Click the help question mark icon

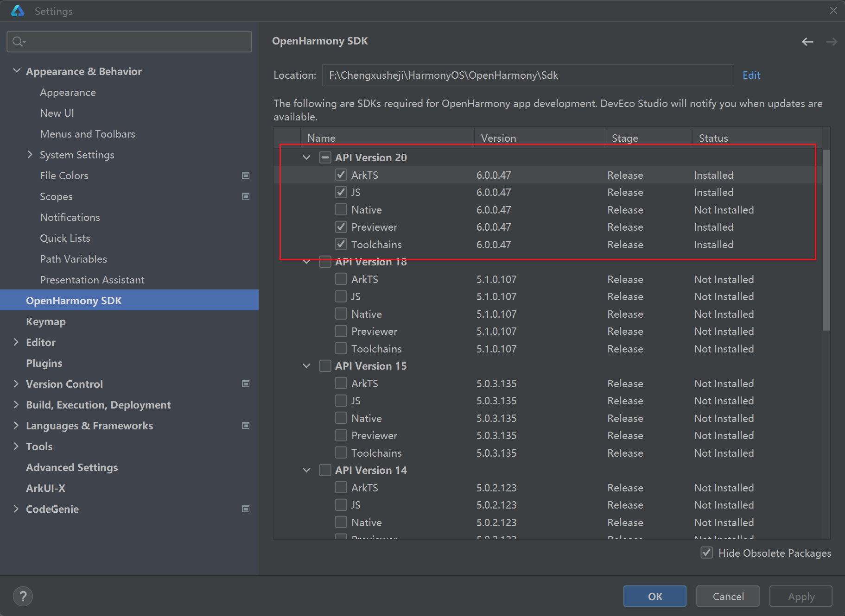pyautogui.click(x=23, y=596)
